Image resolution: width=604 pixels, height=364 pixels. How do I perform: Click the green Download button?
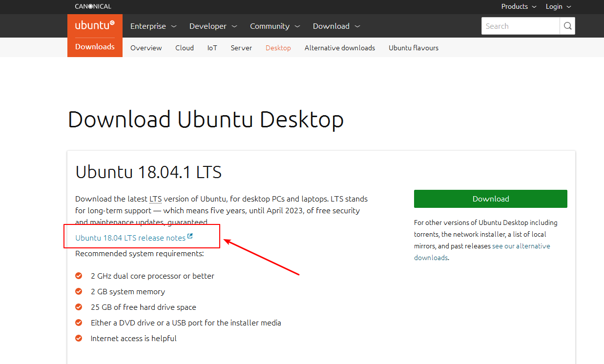pyautogui.click(x=490, y=199)
